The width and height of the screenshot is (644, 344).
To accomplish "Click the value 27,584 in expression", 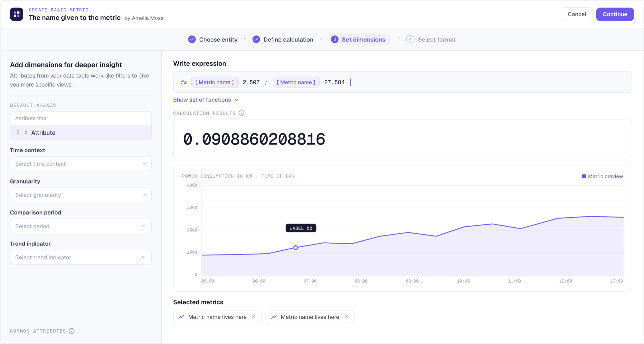I will click(x=334, y=82).
